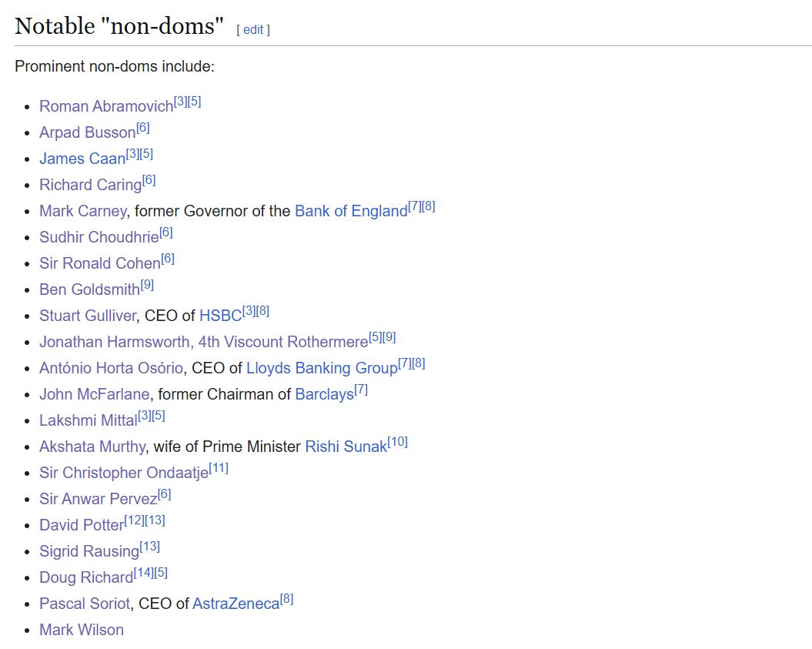The height and width of the screenshot is (649, 812).
Task: Click citation [5] after Roman Abramovich
Action: pyautogui.click(x=194, y=102)
